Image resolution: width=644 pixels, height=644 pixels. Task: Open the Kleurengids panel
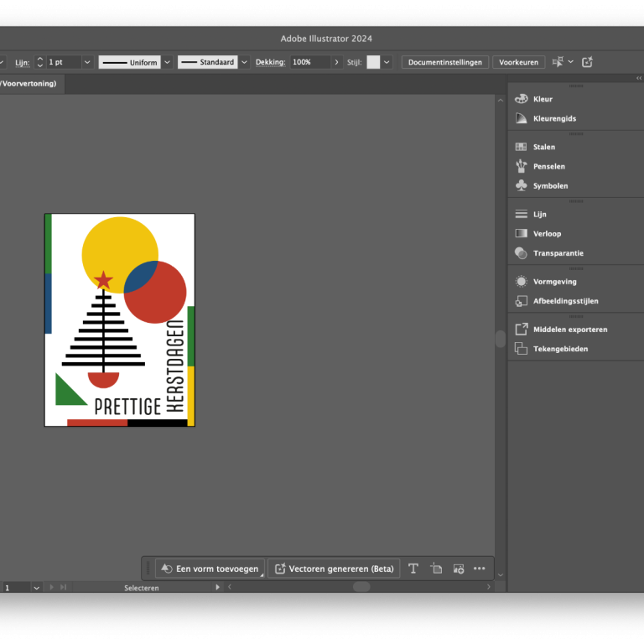(x=553, y=118)
